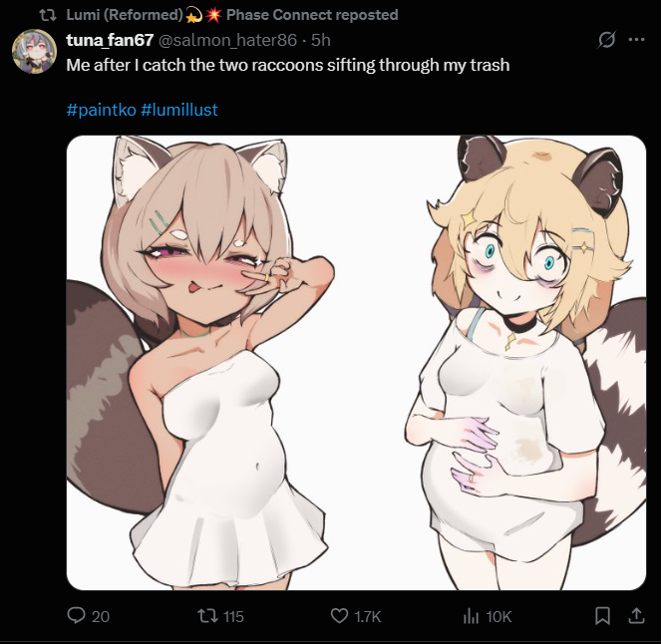The width and height of the screenshot is (661, 644).
Task: Click the tweet text about raccoons
Action: (288, 65)
